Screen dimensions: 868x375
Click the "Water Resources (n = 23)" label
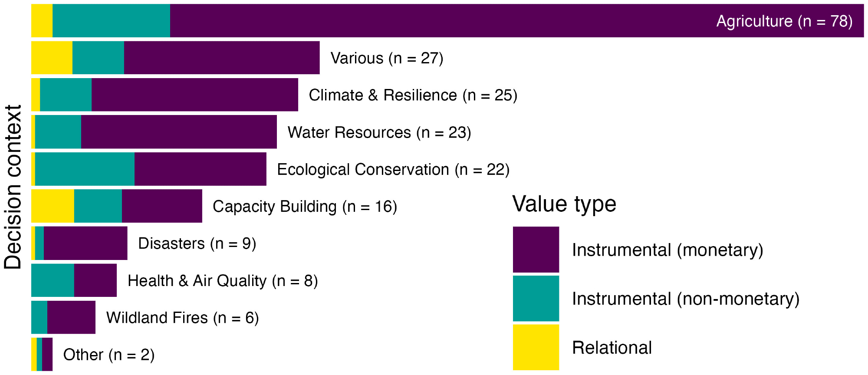(x=379, y=132)
